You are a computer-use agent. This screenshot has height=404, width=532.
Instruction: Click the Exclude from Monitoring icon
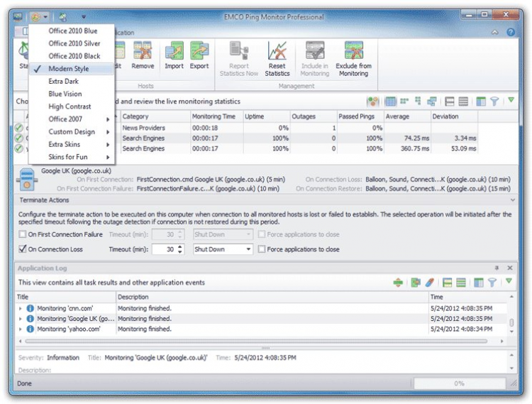[353, 50]
